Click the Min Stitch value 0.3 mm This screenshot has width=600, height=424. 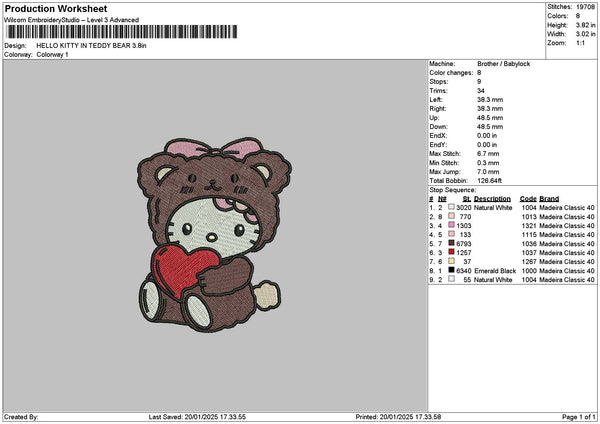click(x=488, y=163)
